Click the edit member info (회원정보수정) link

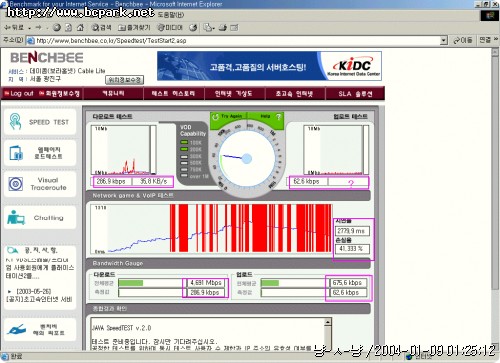60,93
